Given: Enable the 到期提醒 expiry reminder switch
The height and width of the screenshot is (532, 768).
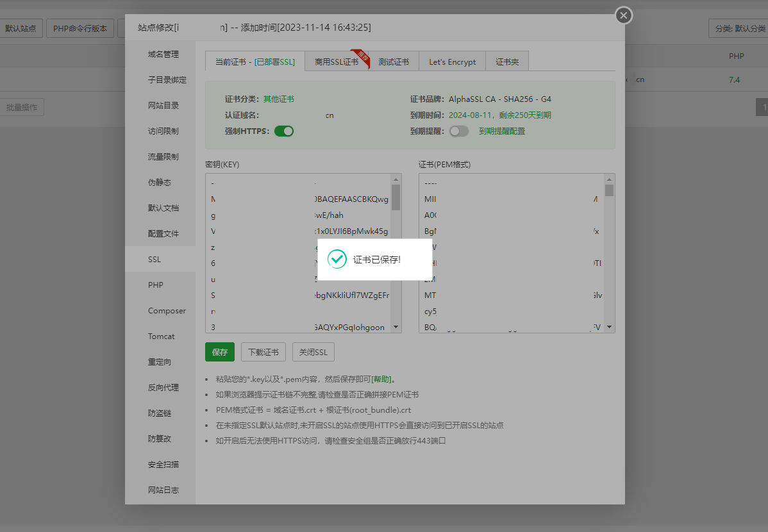Looking at the screenshot, I should (x=459, y=131).
